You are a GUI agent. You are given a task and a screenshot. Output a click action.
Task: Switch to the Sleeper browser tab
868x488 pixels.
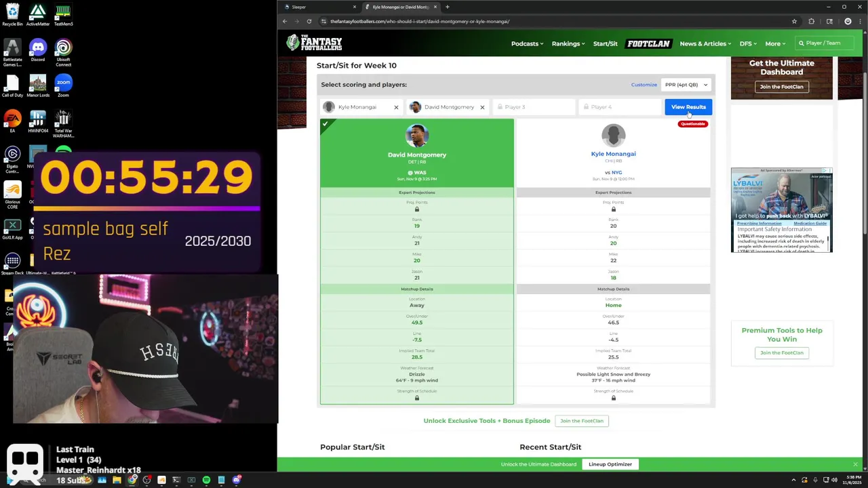(x=319, y=7)
